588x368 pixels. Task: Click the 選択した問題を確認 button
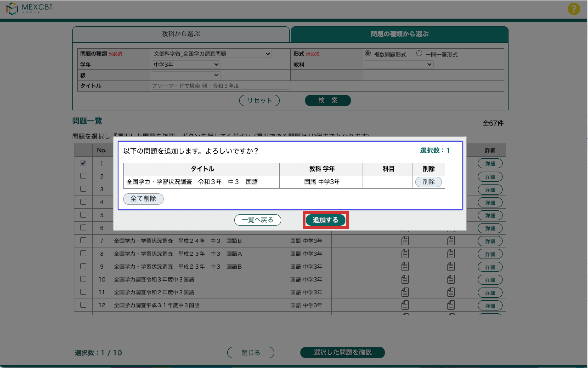(x=342, y=352)
